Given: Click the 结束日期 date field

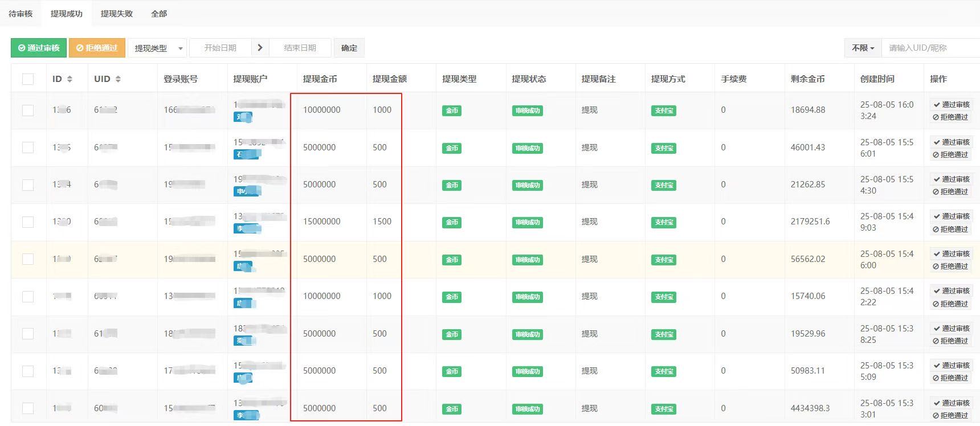Looking at the screenshot, I should pyautogui.click(x=300, y=48).
